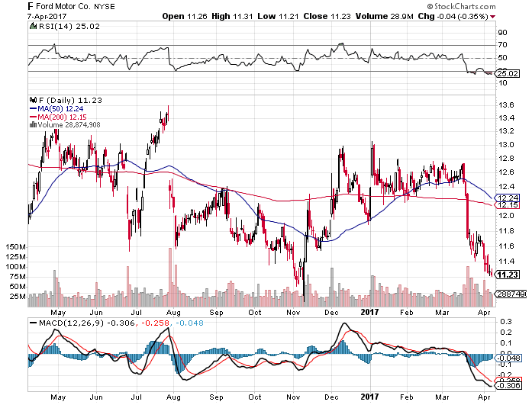Viewport: 532px width, 405px height.
Task: Click the Apr label on price chart axis
Action: pos(484,313)
